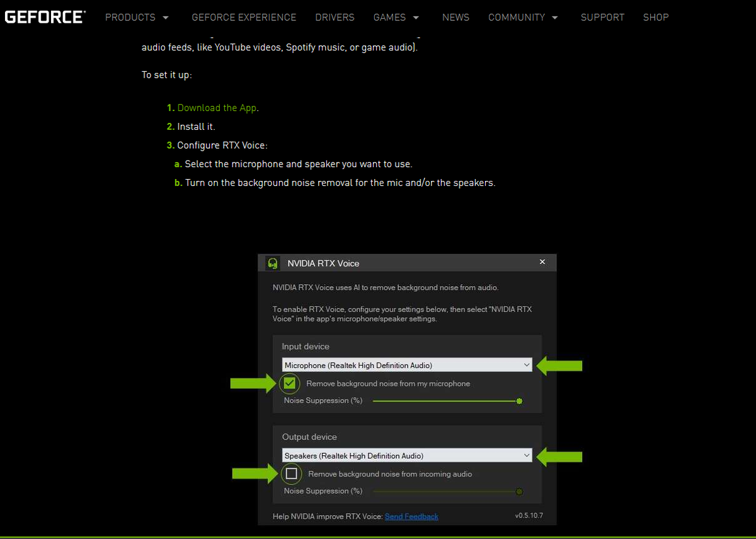The width and height of the screenshot is (756, 539).
Task: Uncheck Remove background noise from my microphone
Action: pos(290,383)
